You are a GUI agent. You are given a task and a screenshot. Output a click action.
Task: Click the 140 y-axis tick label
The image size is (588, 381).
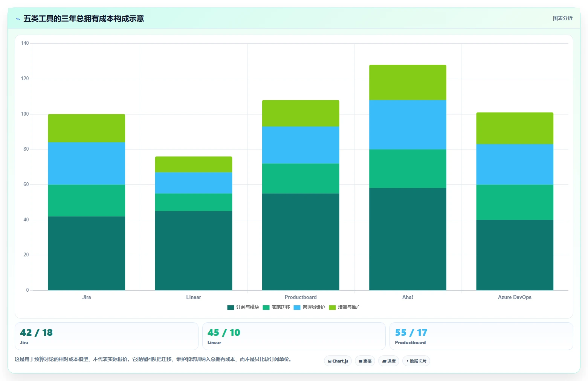[25, 43]
